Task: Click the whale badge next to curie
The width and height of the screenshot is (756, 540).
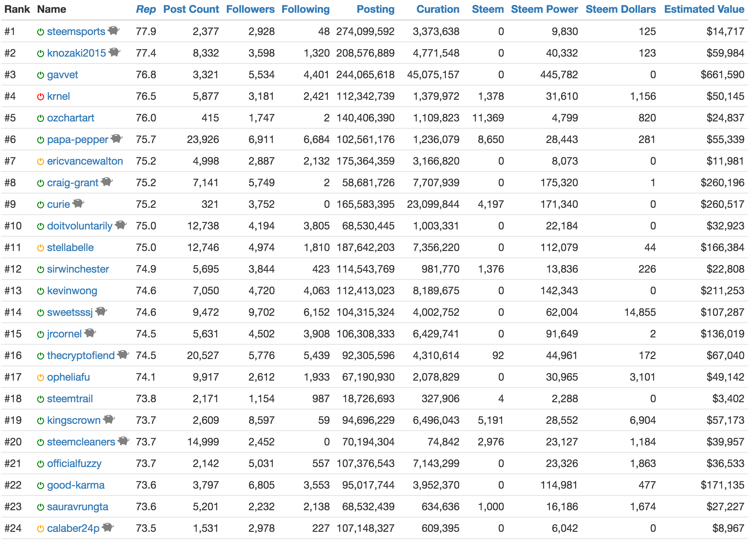Action: [79, 204]
